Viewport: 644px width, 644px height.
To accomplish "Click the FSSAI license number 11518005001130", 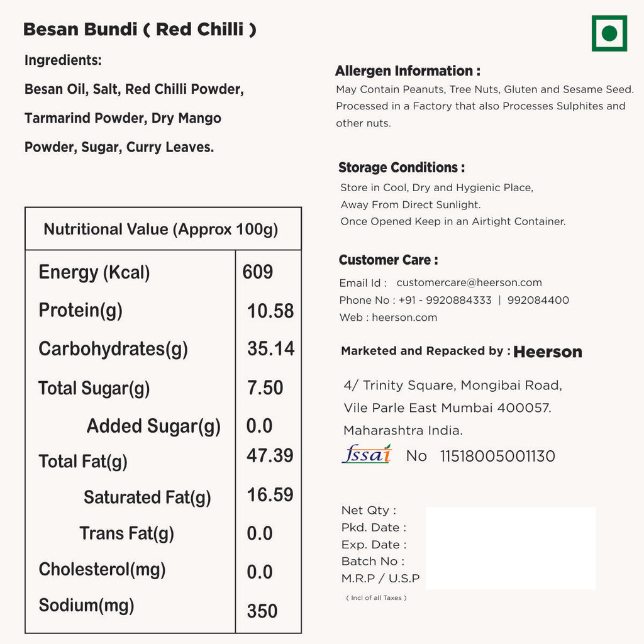I will [497, 456].
